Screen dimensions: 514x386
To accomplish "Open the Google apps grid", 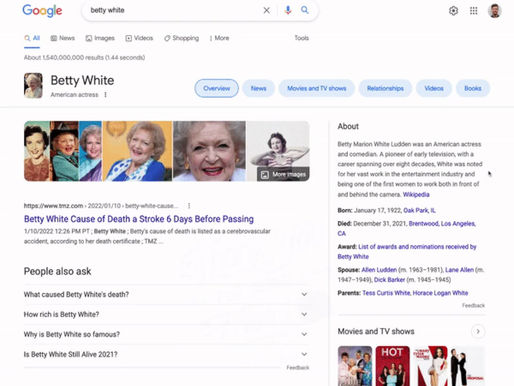I will (x=474, y=11).
